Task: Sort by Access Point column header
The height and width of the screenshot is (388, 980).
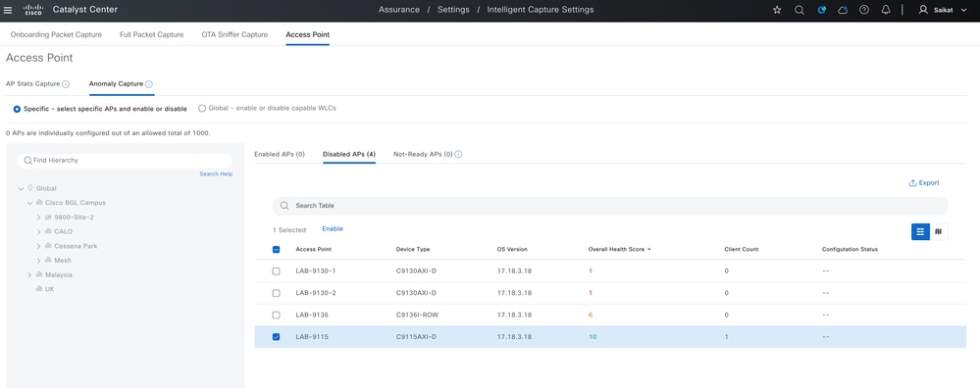Action: pos(313,250)
